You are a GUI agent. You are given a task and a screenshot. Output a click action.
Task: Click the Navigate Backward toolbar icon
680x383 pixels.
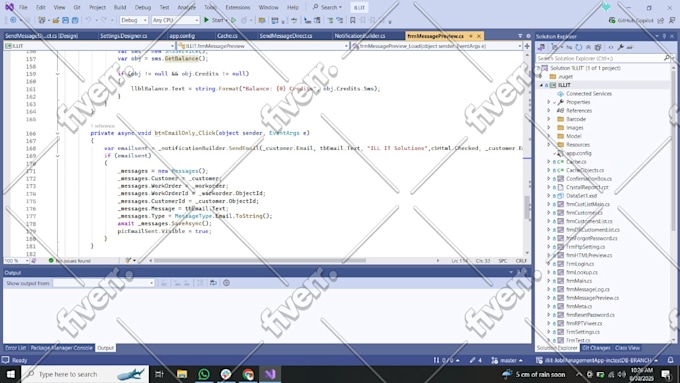tap(13, 20)
